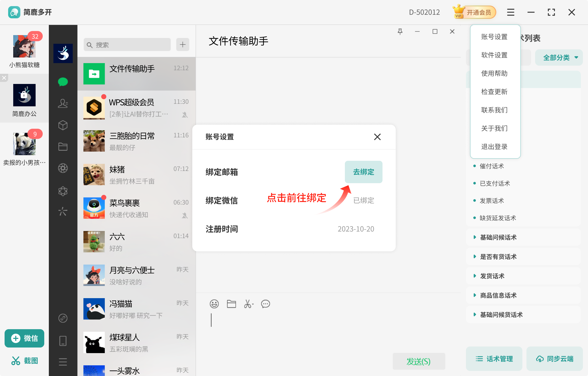Click the send file folder icon
The image size is (588, 376).
(x=231, y=304)
